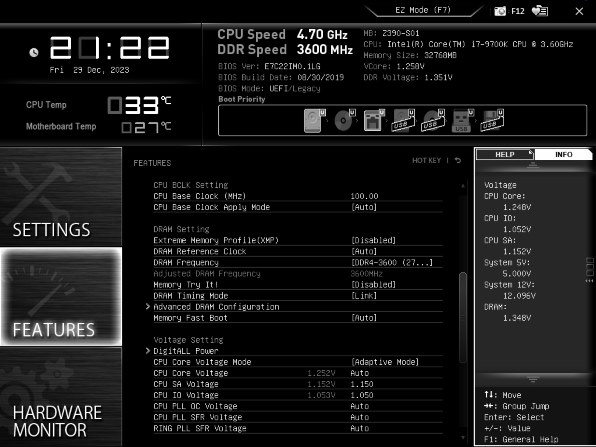Screen dimensions: 596x447
Task: Switch to the HELP tab
Action: click(505, 154)
